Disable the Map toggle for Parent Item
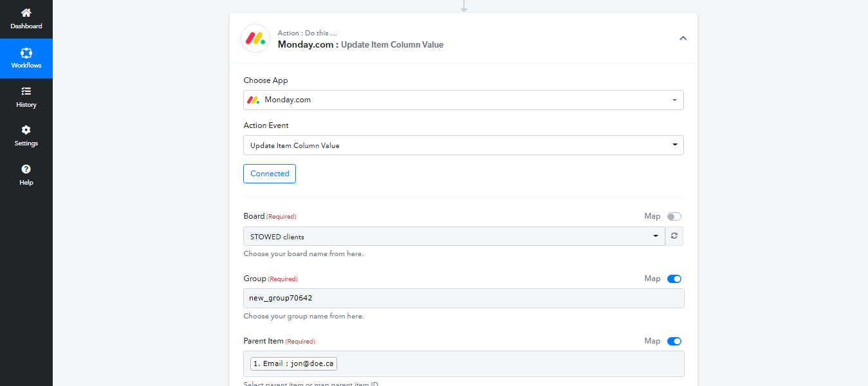The image size is (868, 386). tap(674, 342)
